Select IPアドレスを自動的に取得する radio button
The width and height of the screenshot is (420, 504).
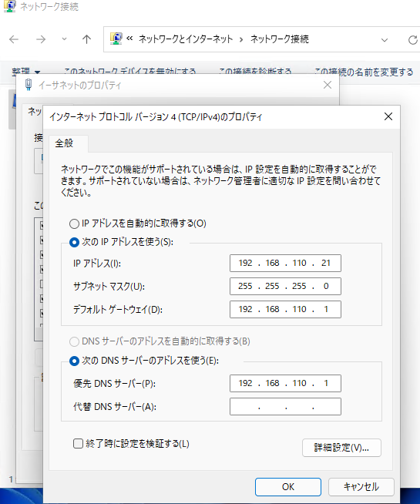click(74, 223)
